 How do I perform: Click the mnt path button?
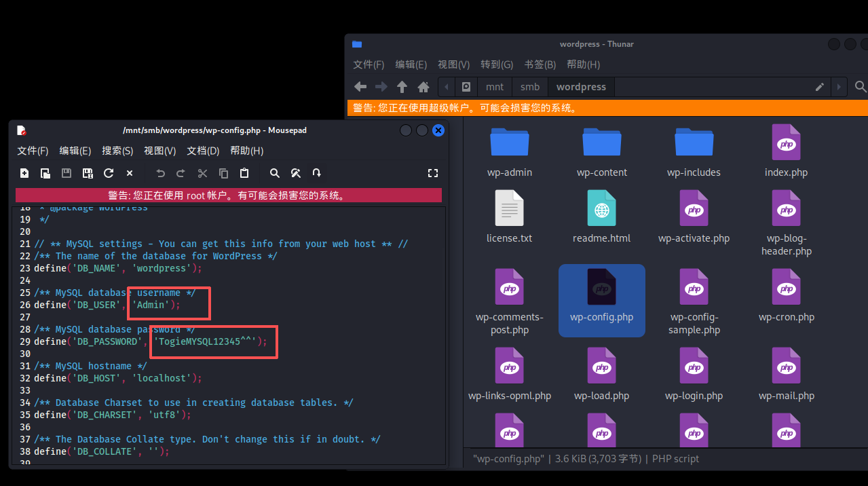click(495, 87)
